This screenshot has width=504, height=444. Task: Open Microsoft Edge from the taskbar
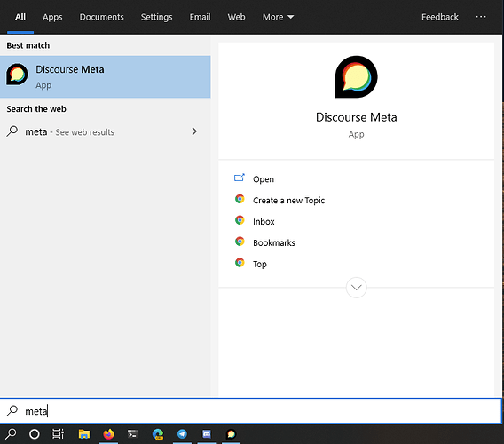pos(158,434)
